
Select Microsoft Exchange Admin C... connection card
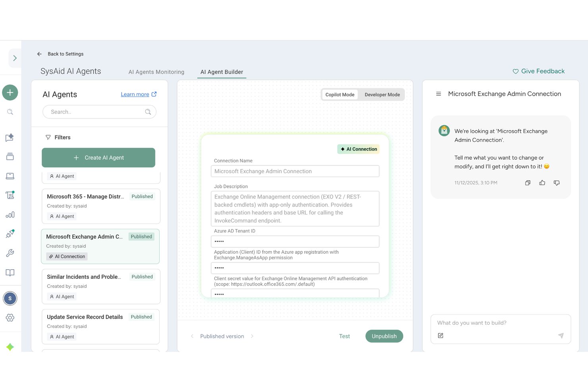[101, 246]
